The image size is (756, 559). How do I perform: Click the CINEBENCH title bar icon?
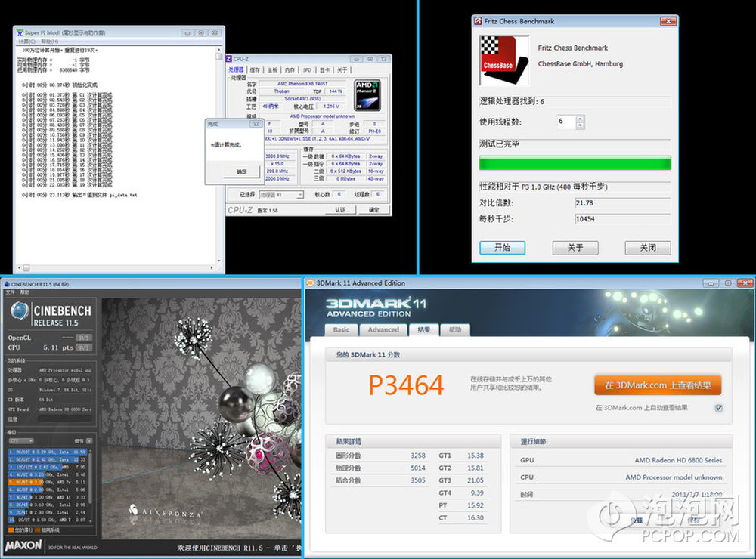tap(7, 284)
